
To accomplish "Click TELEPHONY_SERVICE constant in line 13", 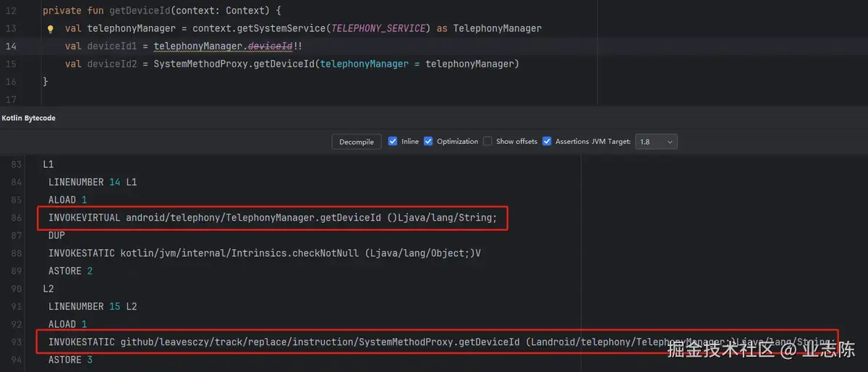I will [x=380, y=28].
